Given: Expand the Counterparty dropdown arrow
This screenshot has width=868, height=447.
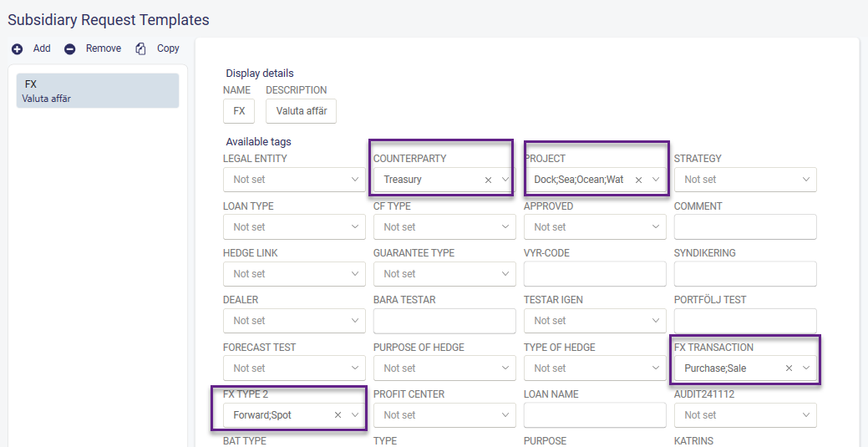Looking at the screenshot, I should point(505,180).
